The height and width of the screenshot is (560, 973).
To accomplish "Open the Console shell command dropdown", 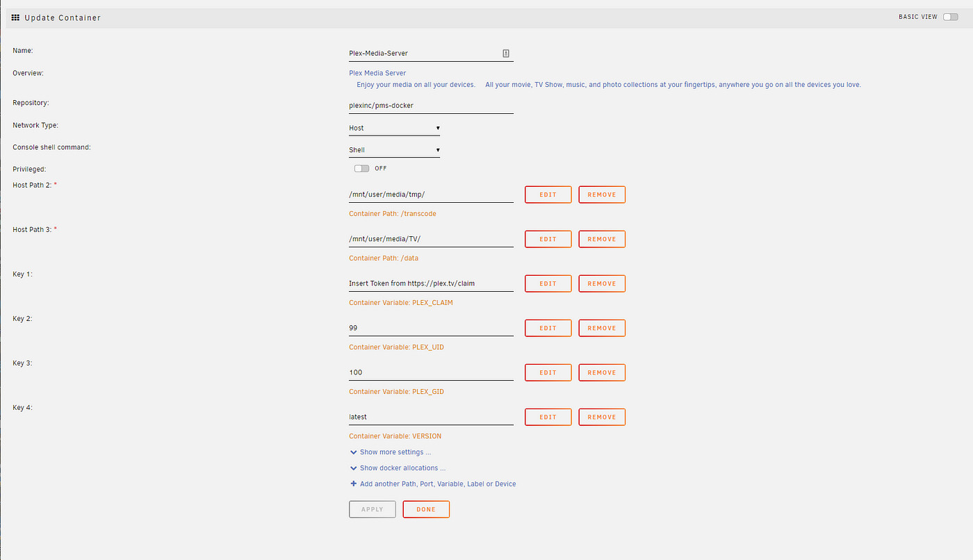I will [x=394, y=150].
